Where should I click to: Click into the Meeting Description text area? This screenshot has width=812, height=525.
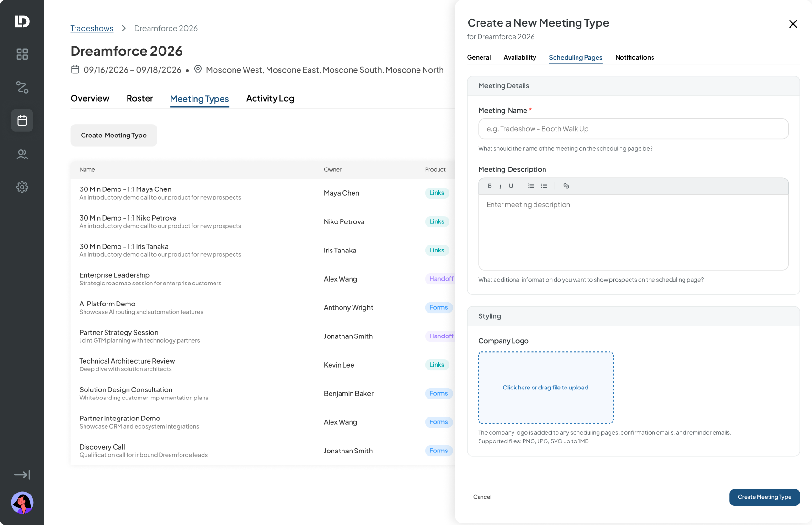[x=633, y=232]
